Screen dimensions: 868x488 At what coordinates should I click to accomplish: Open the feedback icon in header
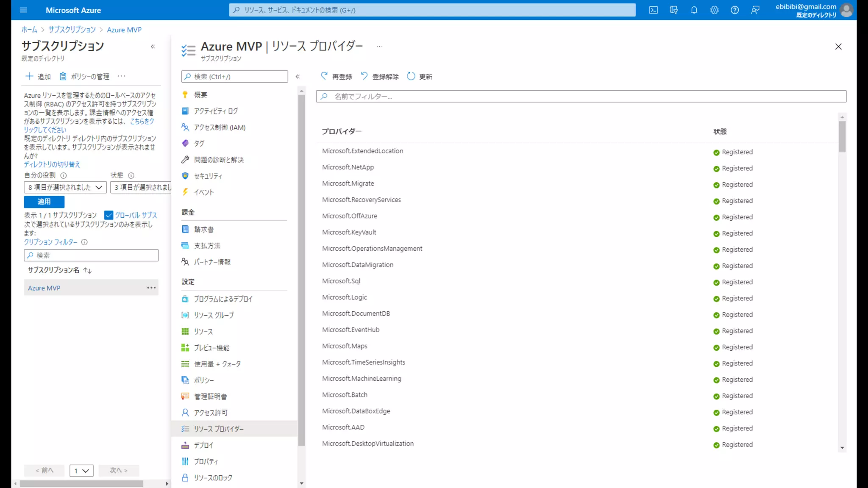(755, 10)
